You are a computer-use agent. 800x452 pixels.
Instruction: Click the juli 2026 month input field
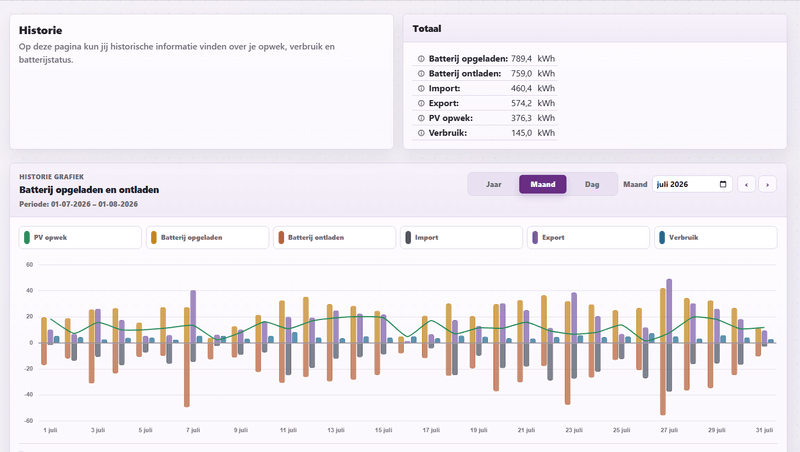tap(692, 184)
